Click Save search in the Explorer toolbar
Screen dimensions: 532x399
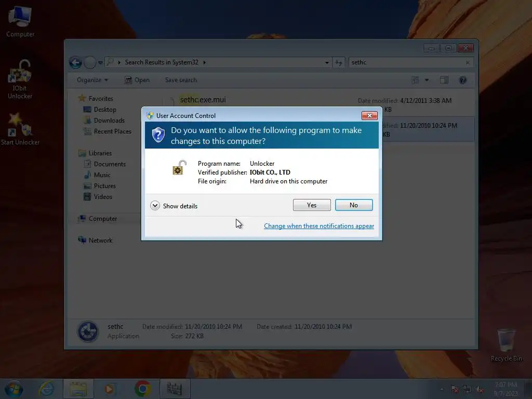tap(181, 80)
